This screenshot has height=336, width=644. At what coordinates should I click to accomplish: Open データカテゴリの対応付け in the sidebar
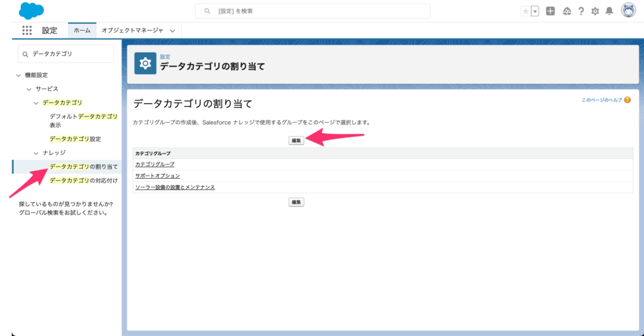84,181
